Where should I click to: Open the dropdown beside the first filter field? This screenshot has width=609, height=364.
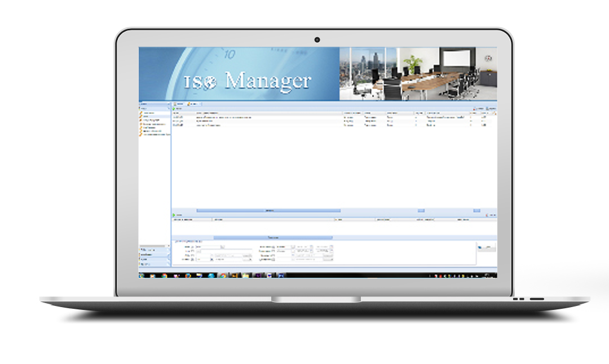(222, 247)
